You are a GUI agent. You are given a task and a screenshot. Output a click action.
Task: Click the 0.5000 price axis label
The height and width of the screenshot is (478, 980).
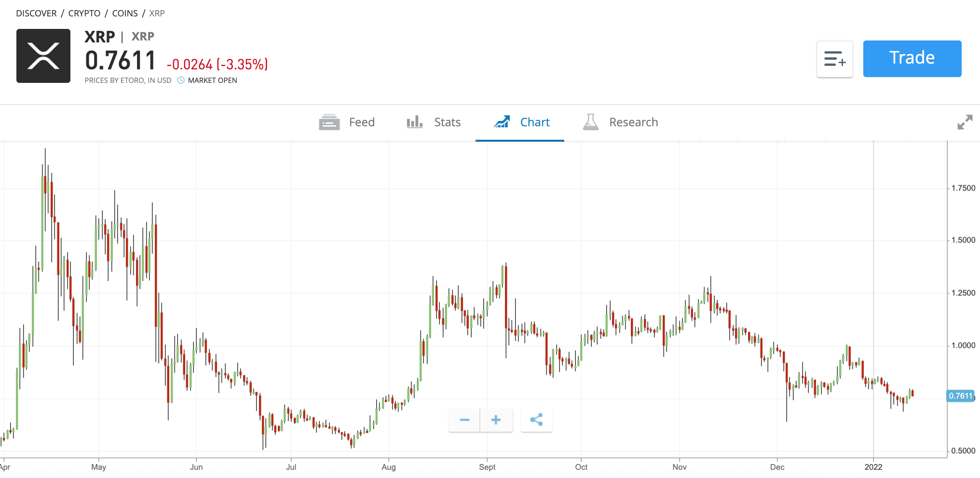click(963, 451)
